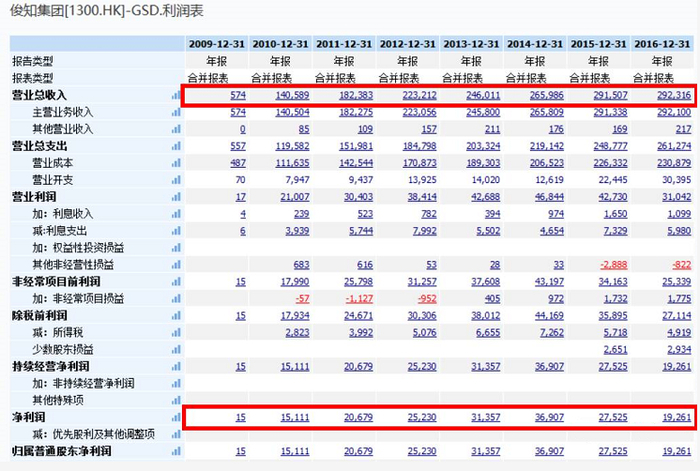Open chart icon for 营业成本 row

tap(176, 163)
